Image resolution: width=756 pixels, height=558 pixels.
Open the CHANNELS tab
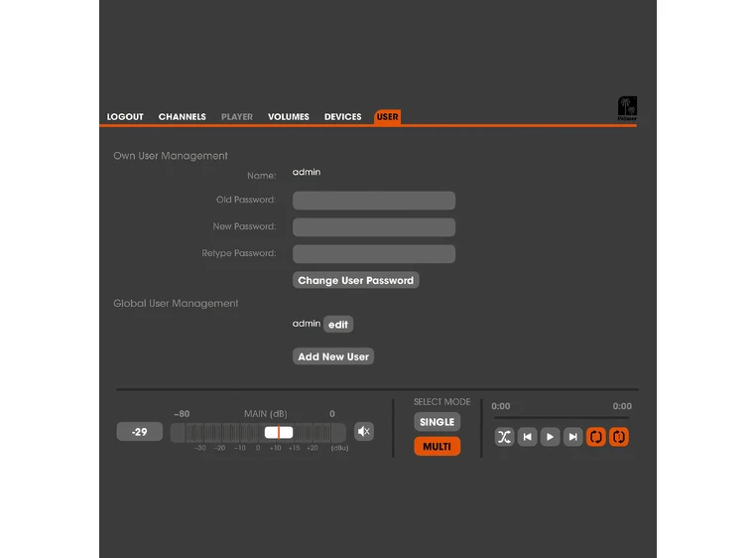pos(183,117)
